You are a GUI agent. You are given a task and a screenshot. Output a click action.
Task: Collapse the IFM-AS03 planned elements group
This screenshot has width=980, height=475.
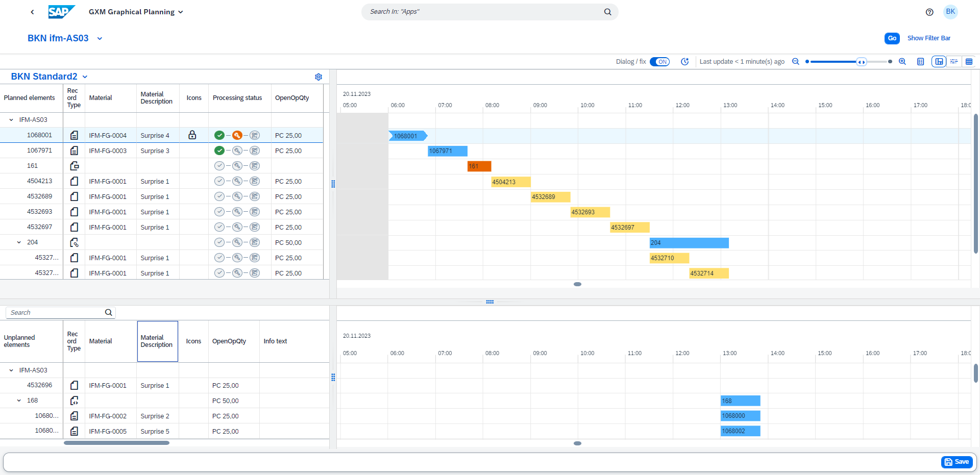coord(10,120)
